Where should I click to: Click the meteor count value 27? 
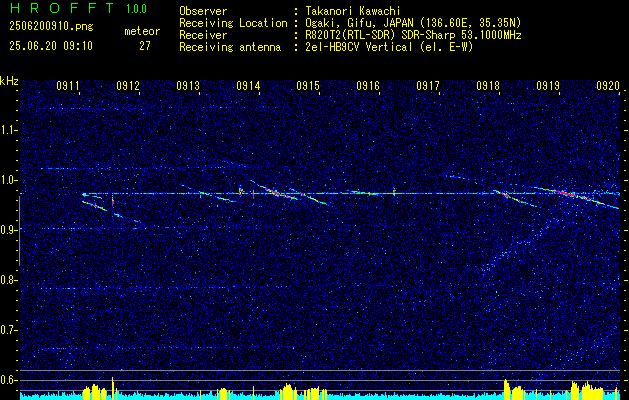coord(144,46)
